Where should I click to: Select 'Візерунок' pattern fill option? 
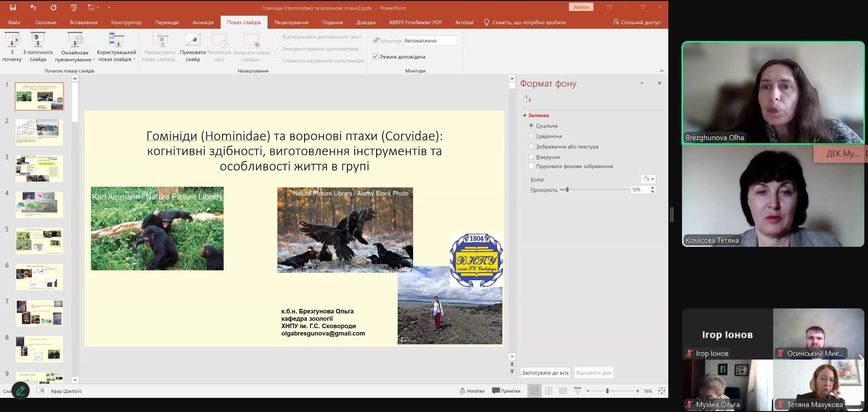[531, 157]
